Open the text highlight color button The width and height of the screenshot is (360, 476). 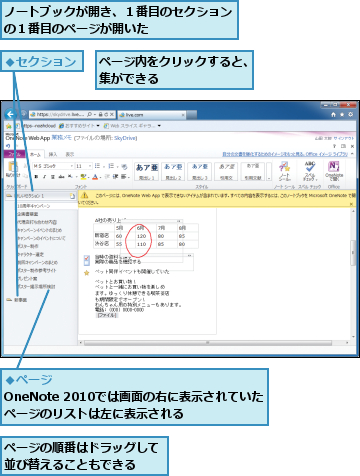(84, 177)
